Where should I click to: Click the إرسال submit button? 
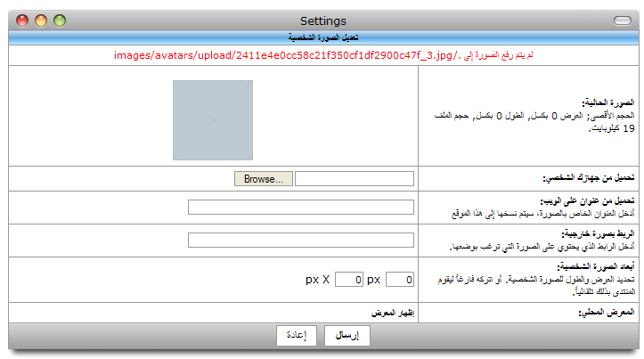(x=347, y=336)
